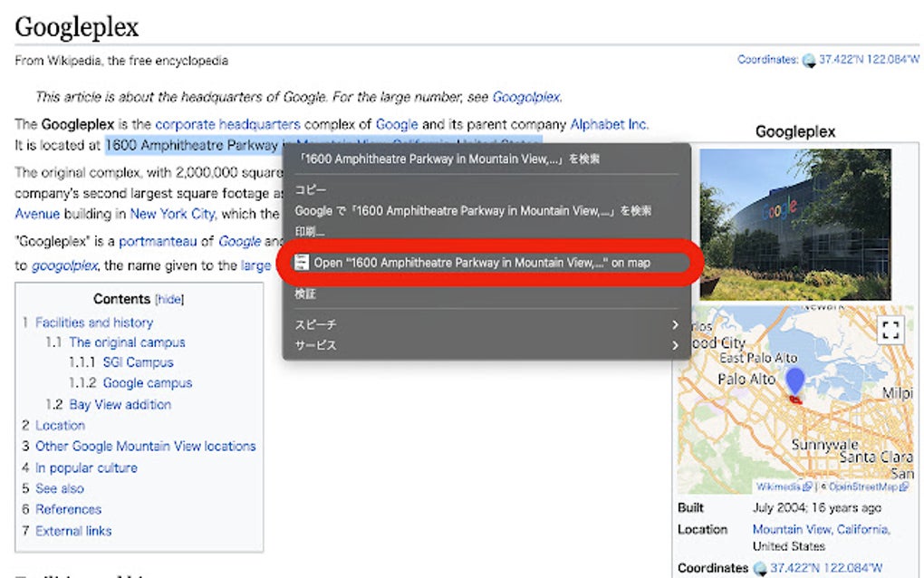Screen dimensions: 924x578
Task: Open the New York City link
Action: point(172,214)
